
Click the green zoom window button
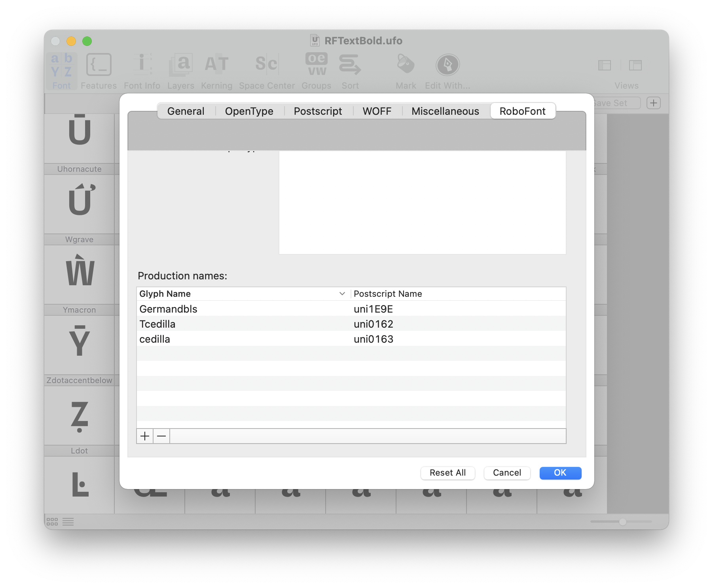click(x=87, y=41)
